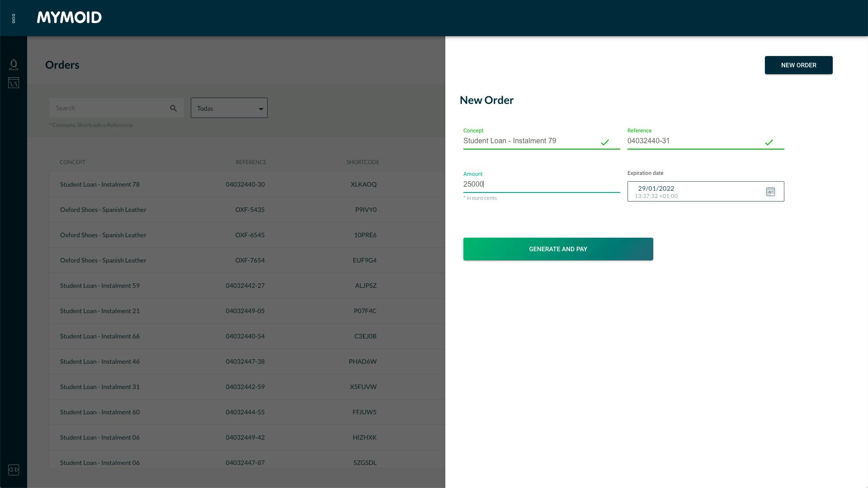
Task: Collapse the New Order panel
Action: click(x=798, y=65)
